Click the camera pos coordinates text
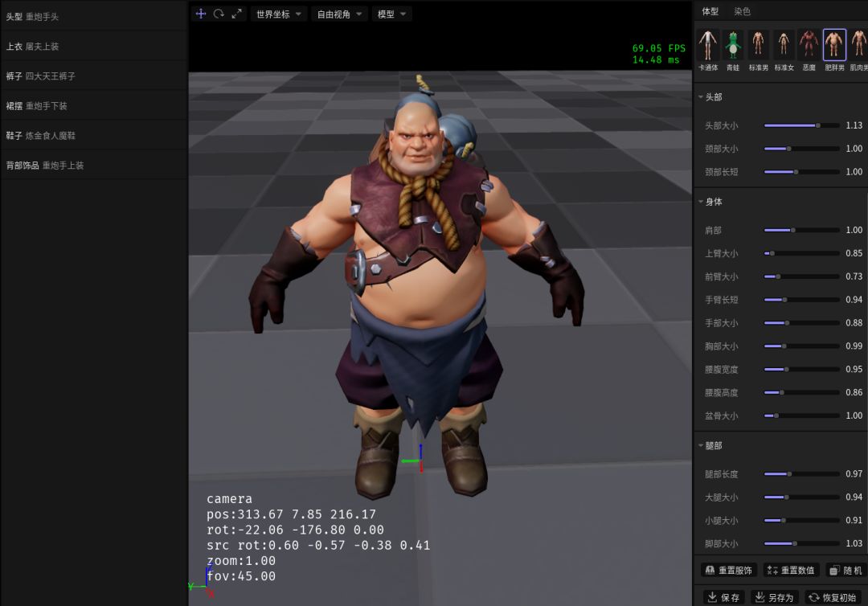Screen dimensions: 868x606 (x=291, y=514)
